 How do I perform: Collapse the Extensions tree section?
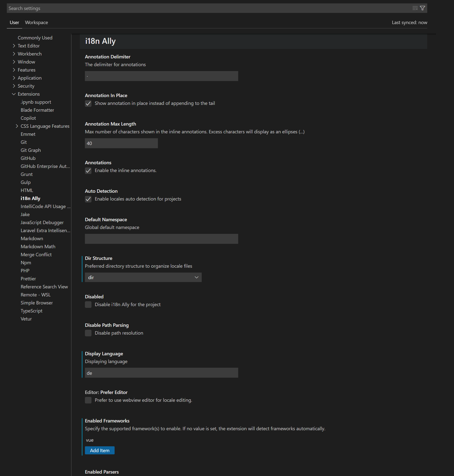tap(14, 94)
